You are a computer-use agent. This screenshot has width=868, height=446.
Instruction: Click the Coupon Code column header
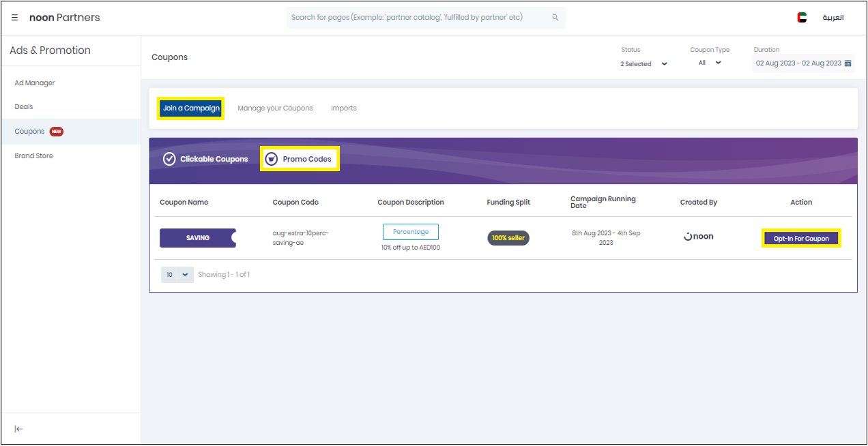(x=295, y=203)
